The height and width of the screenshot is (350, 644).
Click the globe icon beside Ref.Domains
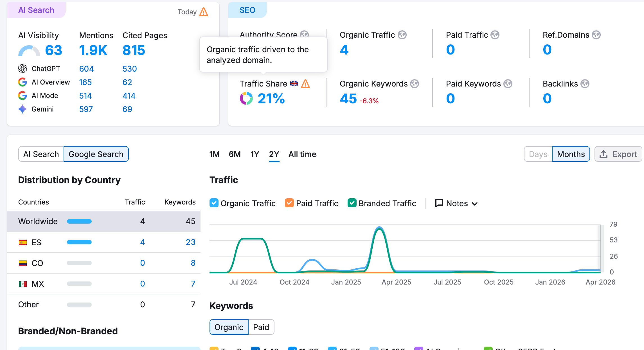[596, 35]
